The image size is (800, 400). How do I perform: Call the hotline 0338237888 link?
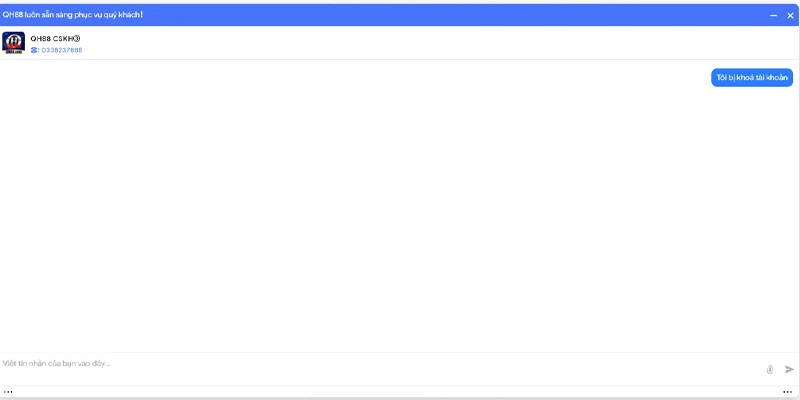(62, 50)
